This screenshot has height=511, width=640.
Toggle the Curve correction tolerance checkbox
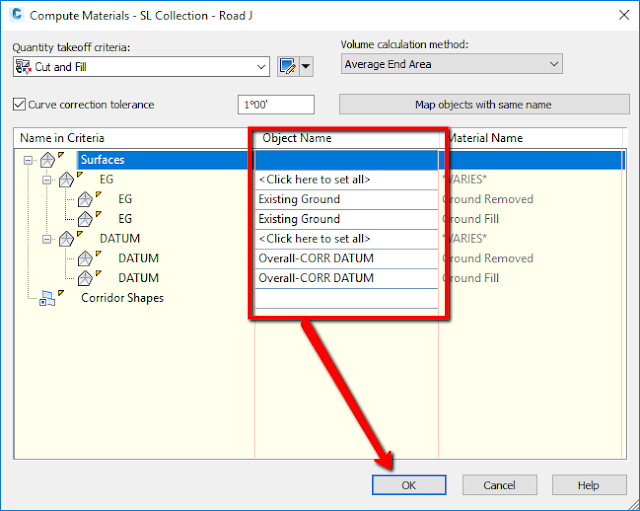tap(19, 104)
